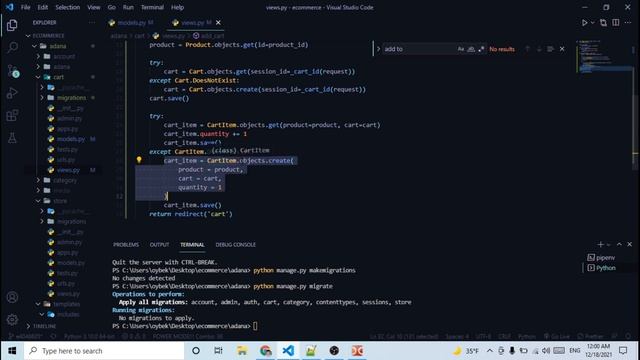
Task: Switch to the PROBLEMS panel tab
Action: point(126,244)
